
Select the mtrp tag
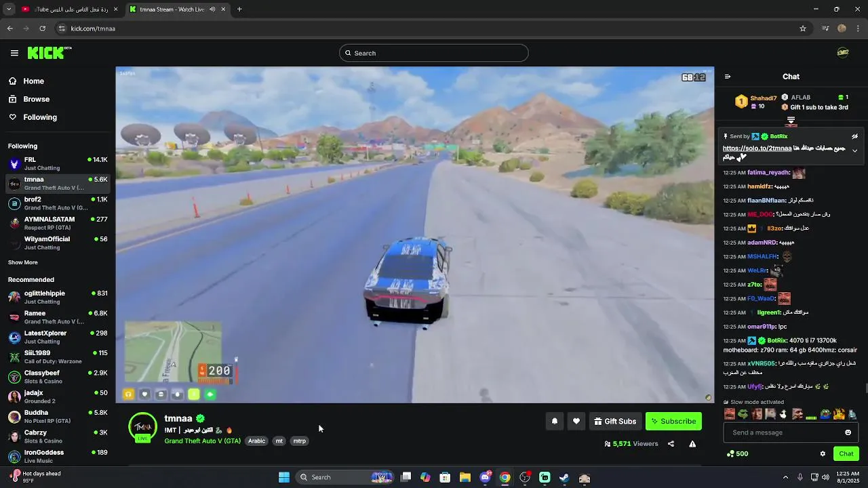pyautogui.click(x=299, y=441)
